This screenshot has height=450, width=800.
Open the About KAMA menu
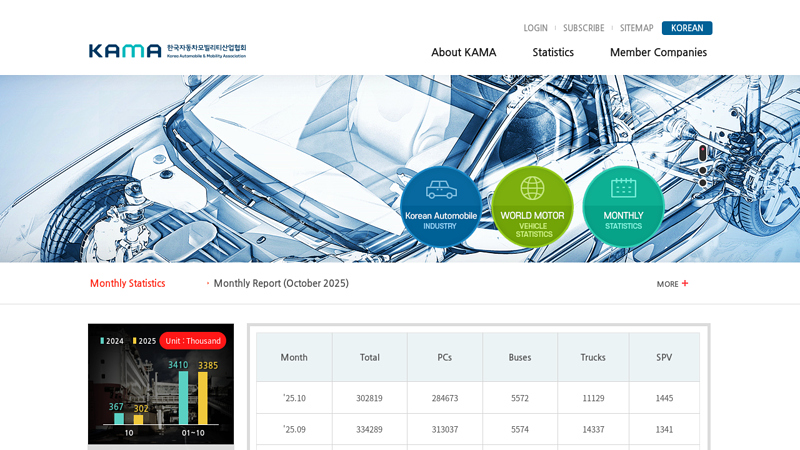tap(463, 52)
